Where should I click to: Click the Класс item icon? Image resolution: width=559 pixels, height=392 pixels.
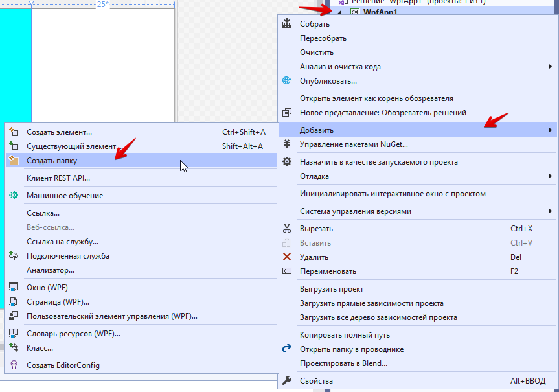pos(14,348)
